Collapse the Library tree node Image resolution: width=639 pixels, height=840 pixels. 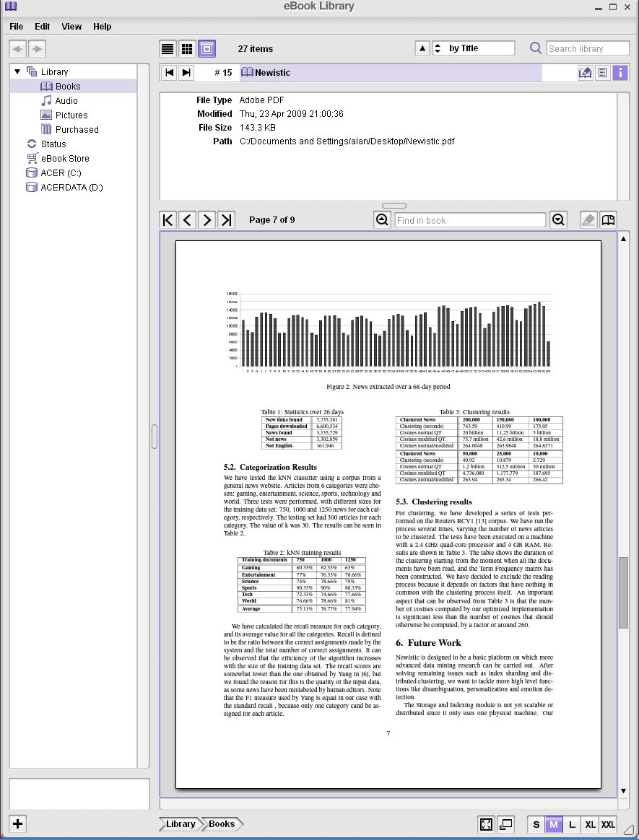(x=17, y=71)
